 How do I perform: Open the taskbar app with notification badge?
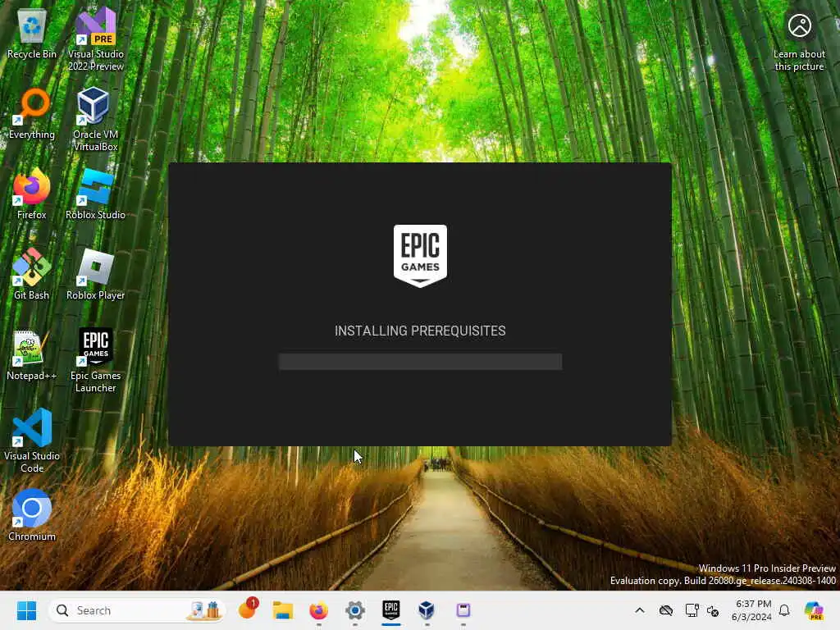[248, 609]
